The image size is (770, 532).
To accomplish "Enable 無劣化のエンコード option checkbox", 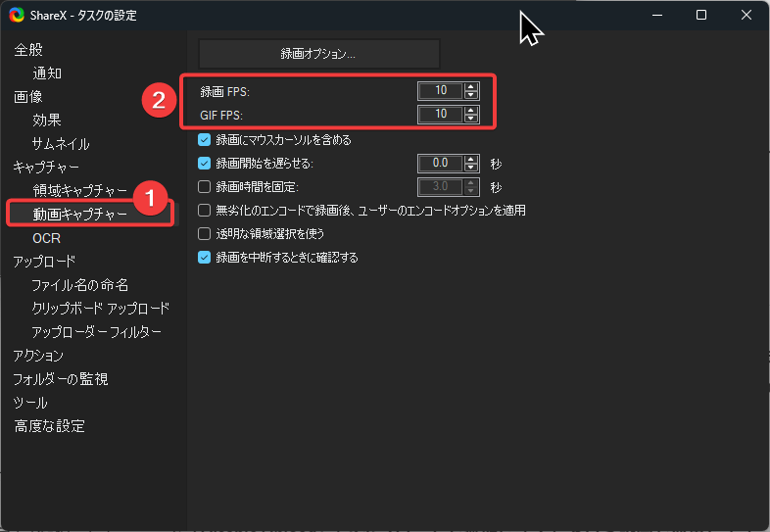I will click(205, 211).
